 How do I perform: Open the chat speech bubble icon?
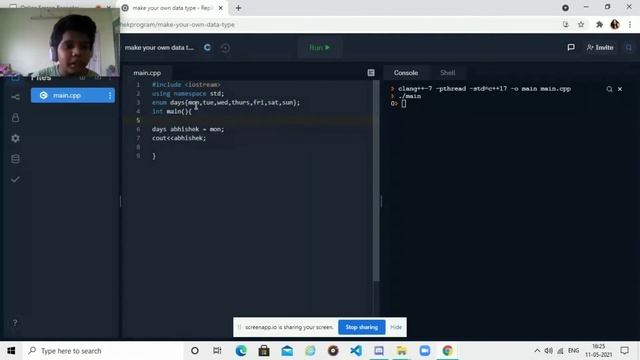pyautogui.click(x=571, y=47)
